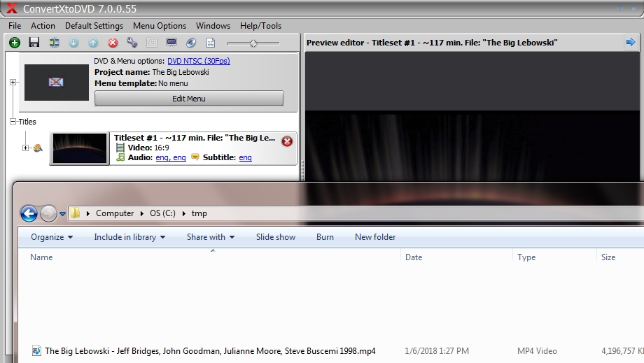This screenshot has height=363, width=644.
Task: Click the green Add file toolbar icon
Action: pyautogui.click(x=15, y=42)
